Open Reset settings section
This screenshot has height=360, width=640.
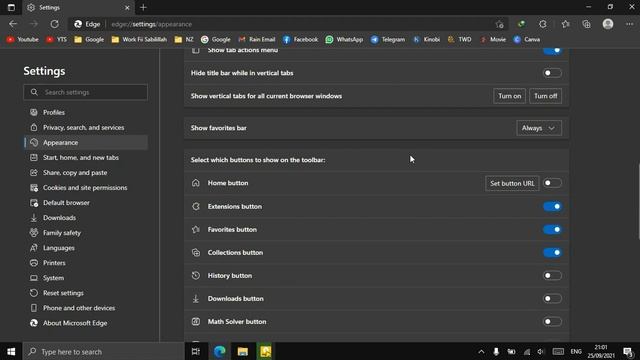(86, 293)
